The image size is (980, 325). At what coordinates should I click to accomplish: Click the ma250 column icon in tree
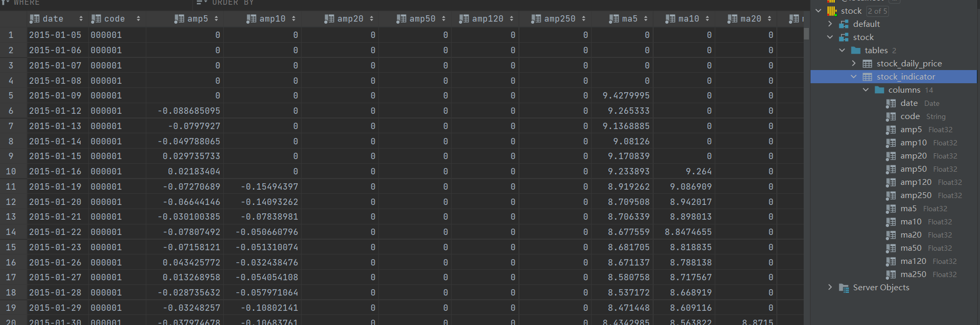pyautogui.click(x=891, y=274)
